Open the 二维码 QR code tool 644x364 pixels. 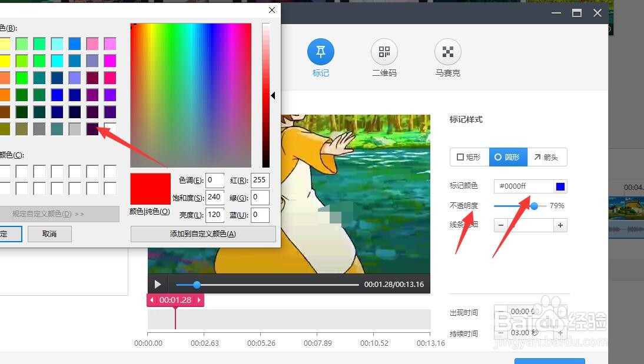(x=384, y=52)
